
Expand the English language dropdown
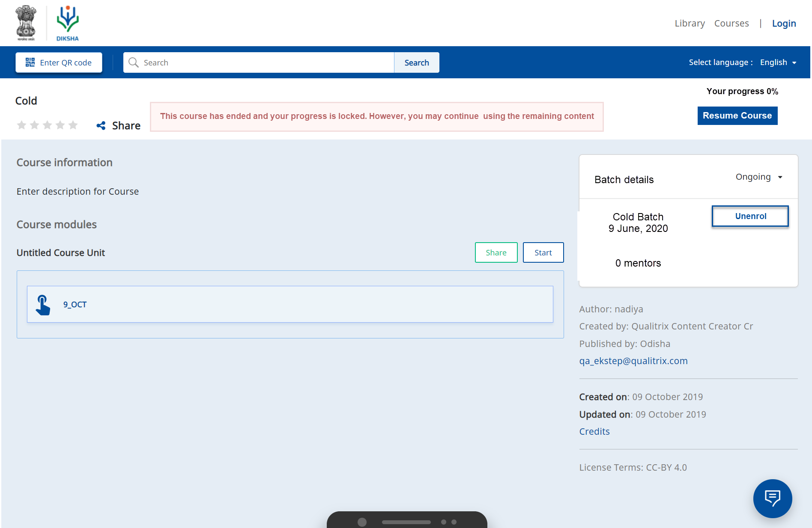pyautogui.click(x=778, y=62)
